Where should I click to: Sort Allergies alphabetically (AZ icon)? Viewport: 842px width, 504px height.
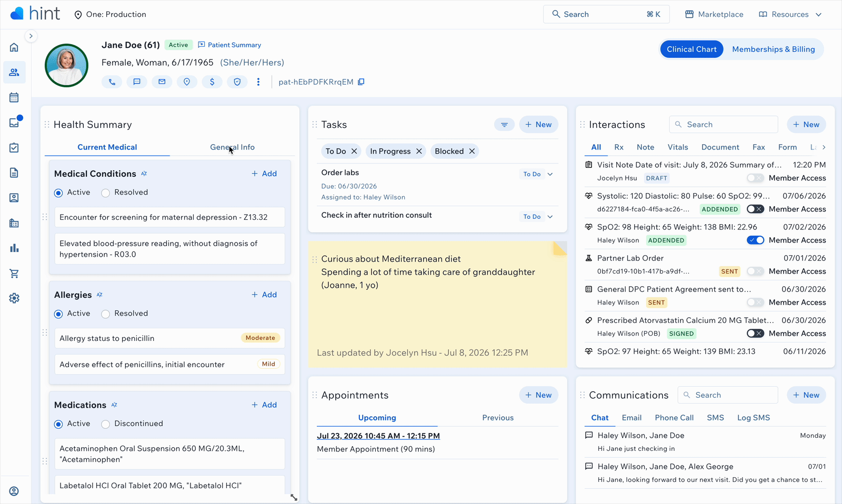pyautogui.click(x=99, y=295)
